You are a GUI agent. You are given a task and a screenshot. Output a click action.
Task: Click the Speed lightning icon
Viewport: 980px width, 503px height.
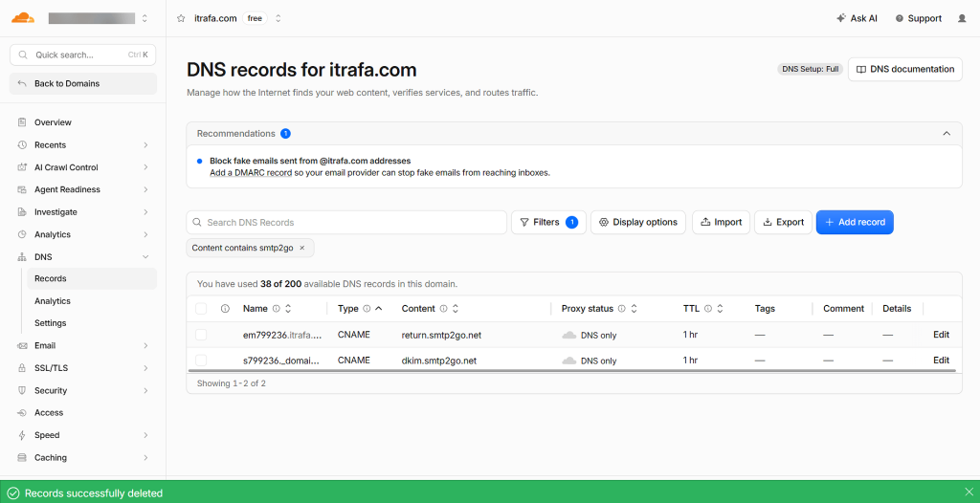click(x=22, y=435)
